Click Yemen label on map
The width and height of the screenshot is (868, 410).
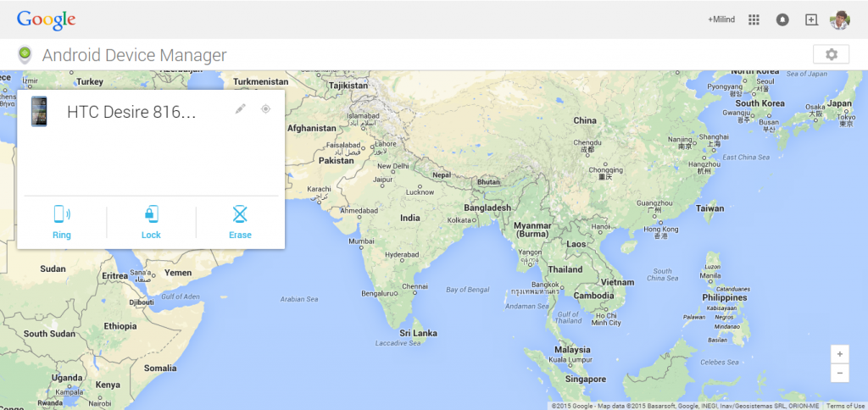point(178,273)
